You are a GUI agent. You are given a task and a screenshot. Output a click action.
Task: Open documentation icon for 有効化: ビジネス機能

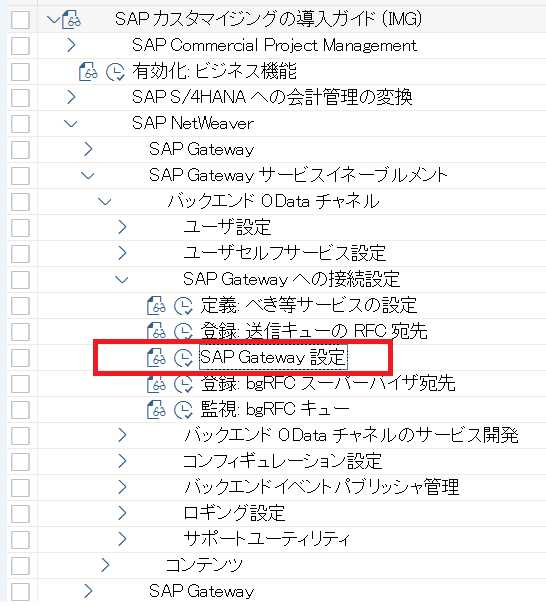[x=88, y=71]
